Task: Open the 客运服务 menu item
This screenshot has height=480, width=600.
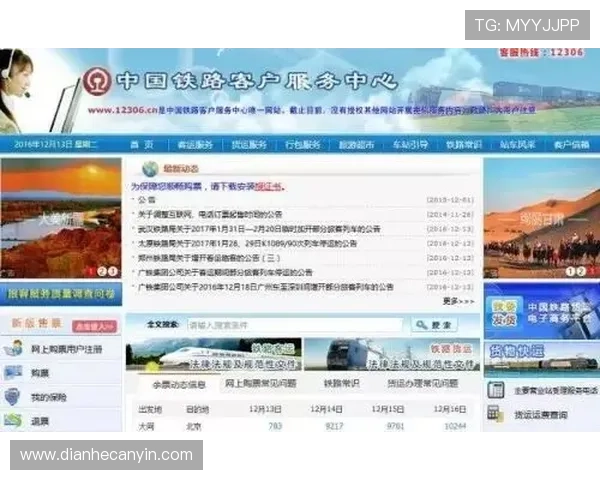Action: [195, 145]
